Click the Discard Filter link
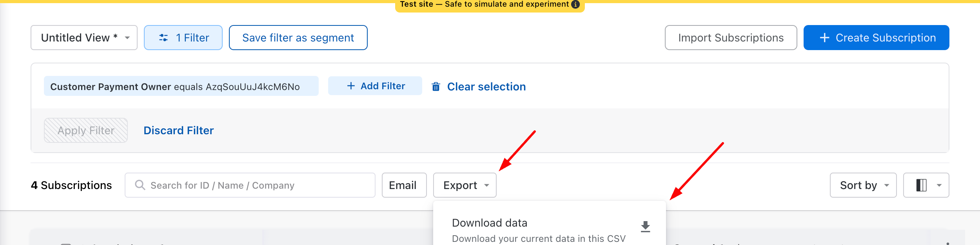Screen dimensions: 980x245 (178, 130)
